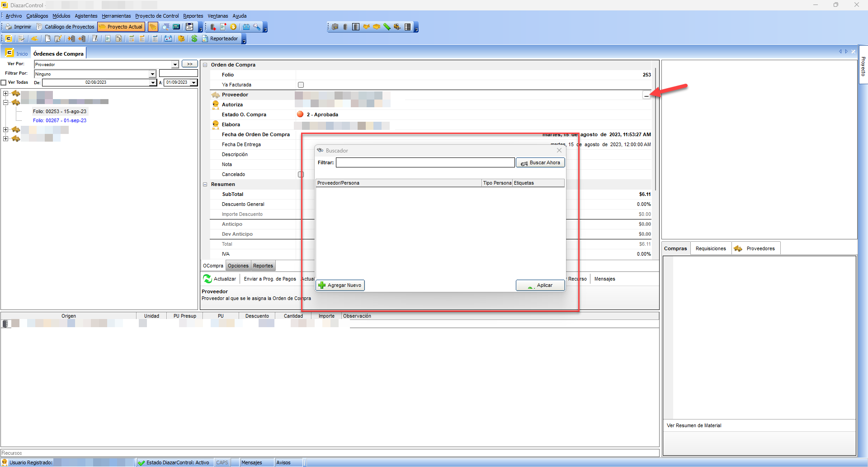This screenshot has width=868, height=467.
Task: Toggle the Cancelado checkbox
Action: [x=301, y=175]
